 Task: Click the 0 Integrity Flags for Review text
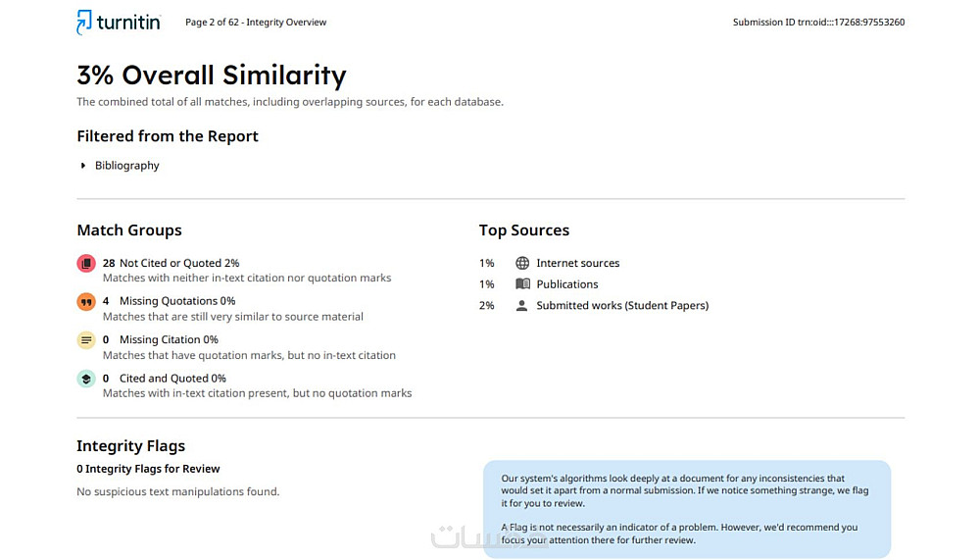click(x=148, y=469)
